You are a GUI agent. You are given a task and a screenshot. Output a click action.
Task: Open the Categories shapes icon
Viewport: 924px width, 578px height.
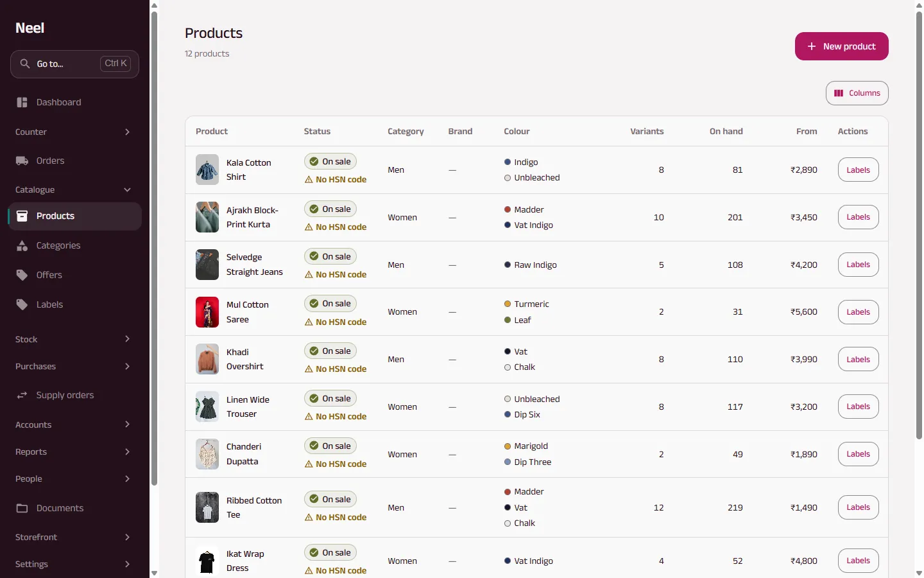22,245
